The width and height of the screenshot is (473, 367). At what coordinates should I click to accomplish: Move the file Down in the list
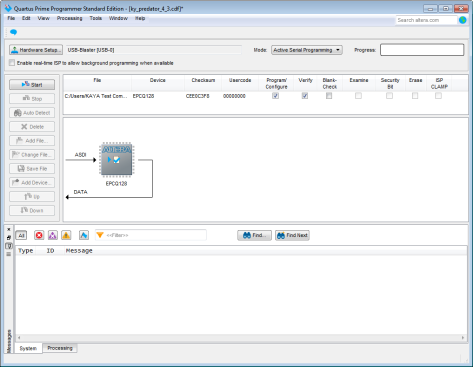tap(32, 211)
